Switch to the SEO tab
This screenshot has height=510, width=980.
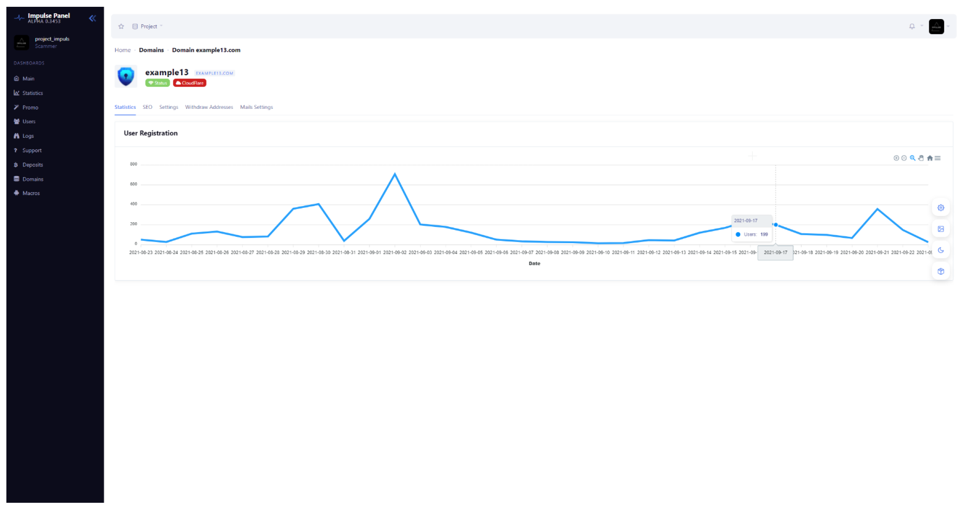147,107
